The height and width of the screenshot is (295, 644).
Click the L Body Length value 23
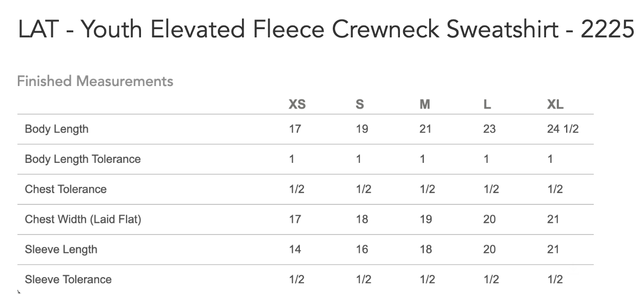coord(490,129)
